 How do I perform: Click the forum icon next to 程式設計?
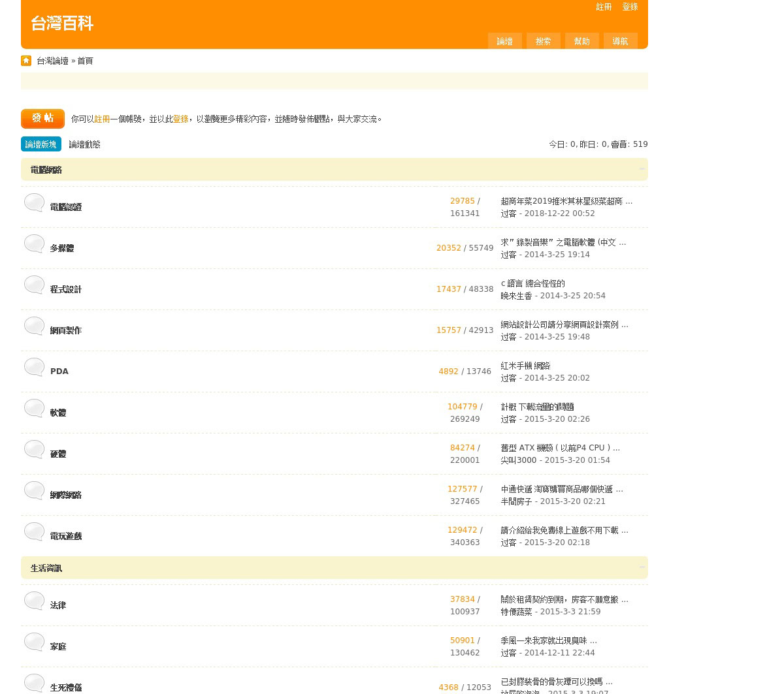coord(34,285)
